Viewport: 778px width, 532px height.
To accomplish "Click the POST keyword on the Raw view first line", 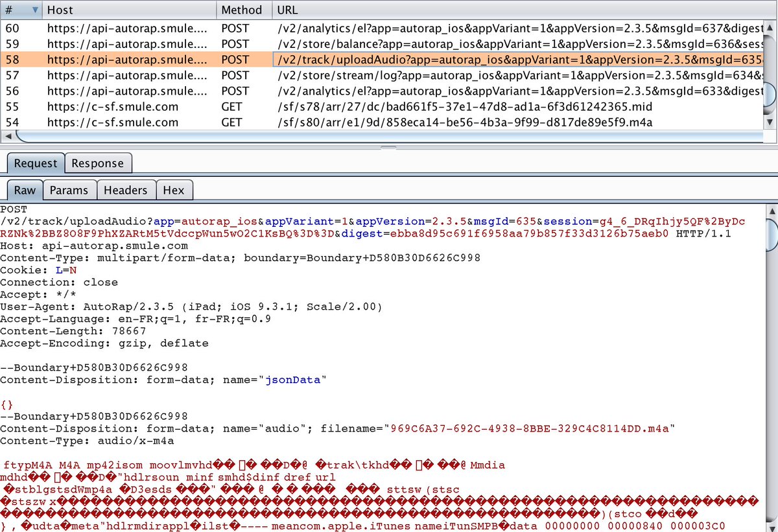I will click(14, 209).
